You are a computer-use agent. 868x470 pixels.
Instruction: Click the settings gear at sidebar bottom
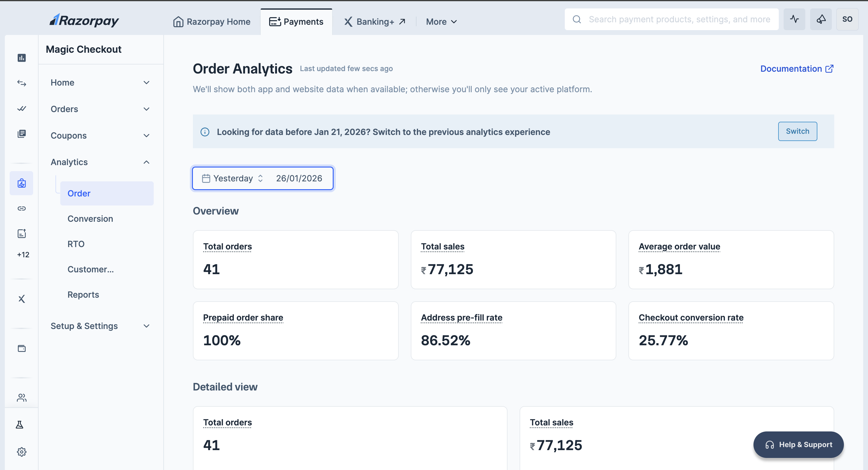tap(22, 452)
